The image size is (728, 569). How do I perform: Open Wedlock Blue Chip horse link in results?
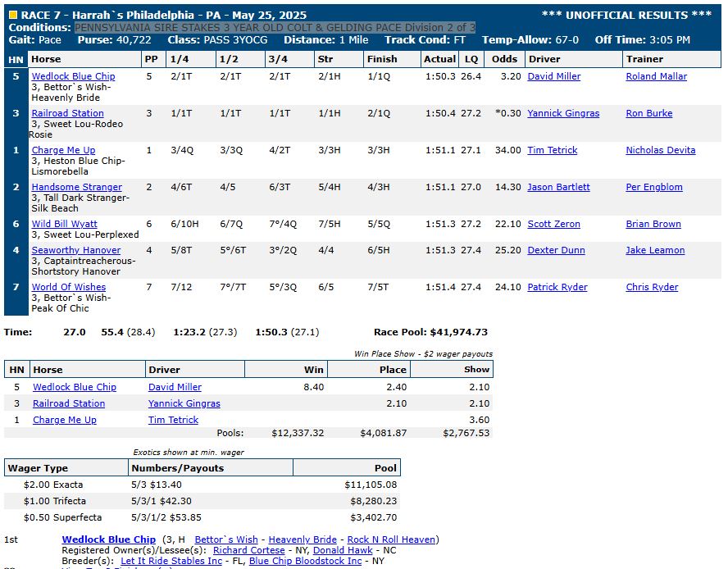pyautogui.click(x=73, y=76)
